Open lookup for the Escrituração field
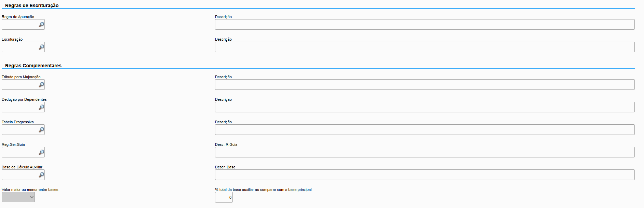644x208 pixels. 41,47
